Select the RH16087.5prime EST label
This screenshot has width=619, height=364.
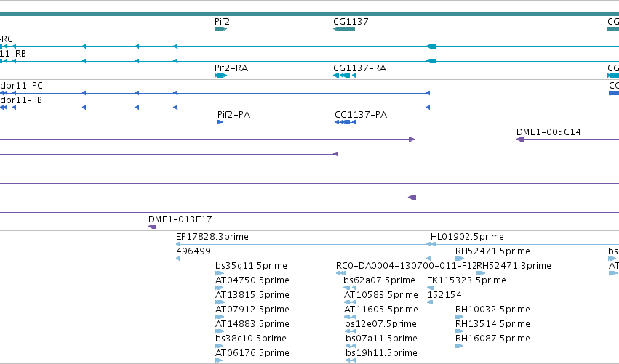(492, 339)
